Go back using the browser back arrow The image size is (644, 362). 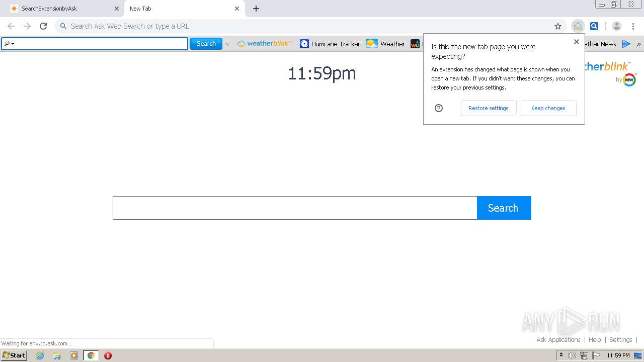tap(11, 26)
